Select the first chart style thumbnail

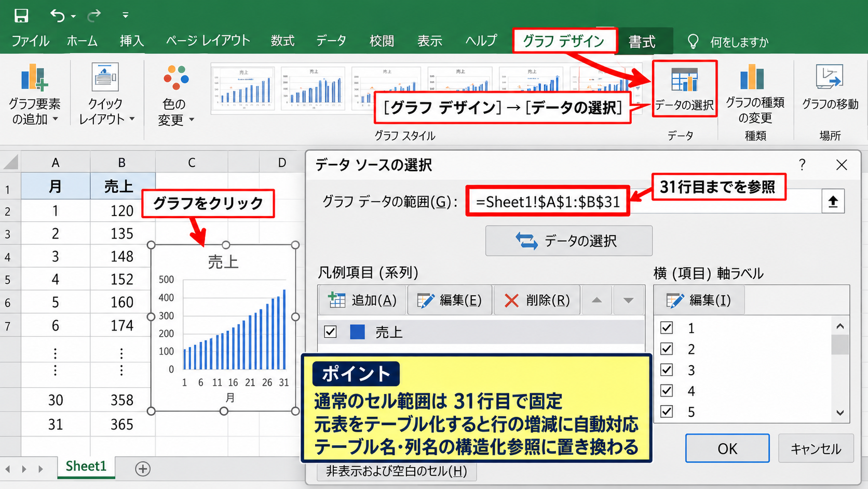(x=243, y=89)
